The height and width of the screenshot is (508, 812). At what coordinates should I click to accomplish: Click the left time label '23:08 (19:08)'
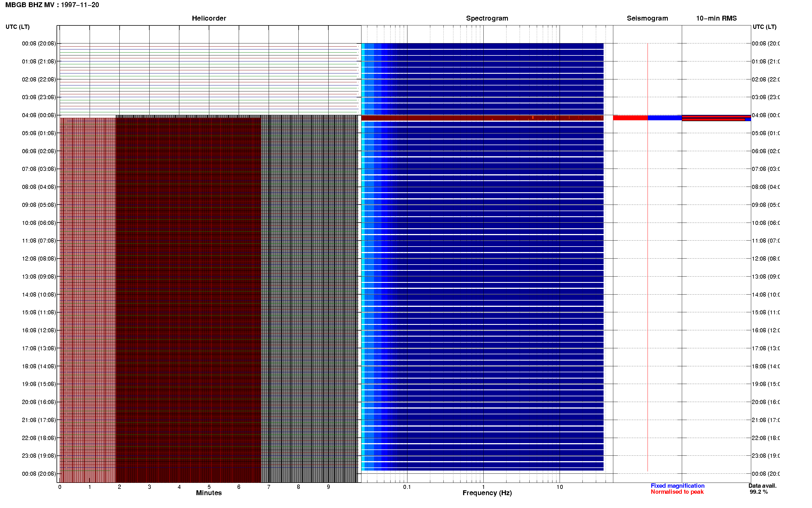click(x=39, y=456)
